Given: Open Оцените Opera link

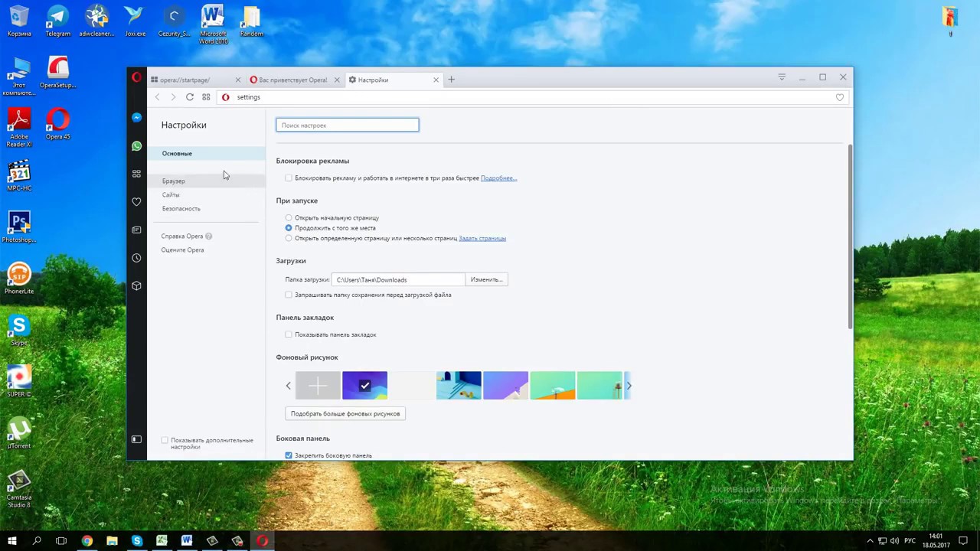Looking at the screenshot, I should pyautogui.click(x=182, y=250).
